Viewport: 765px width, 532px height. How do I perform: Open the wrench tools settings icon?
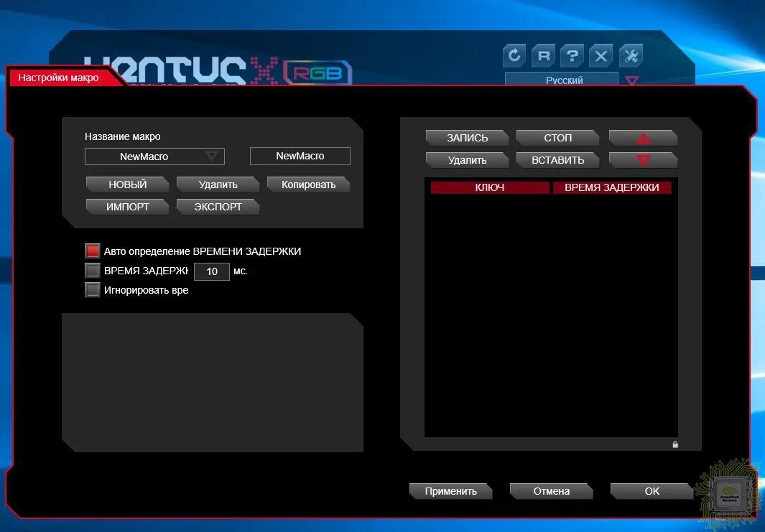tap(631, 55)
